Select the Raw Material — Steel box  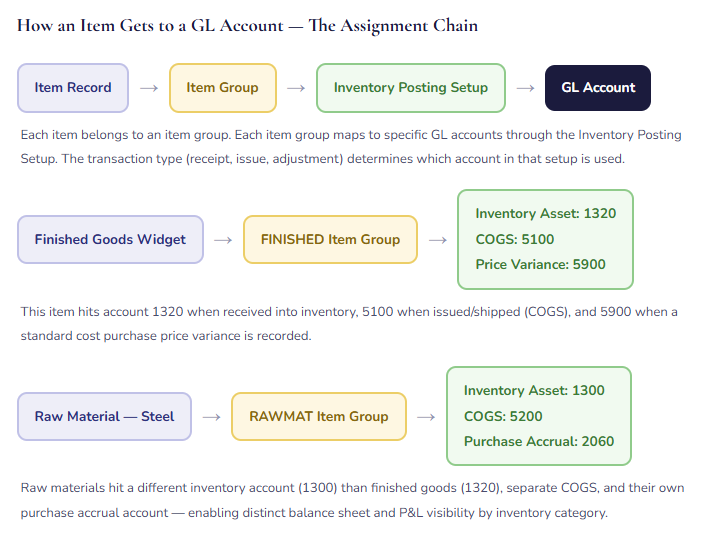click(104, 417)
